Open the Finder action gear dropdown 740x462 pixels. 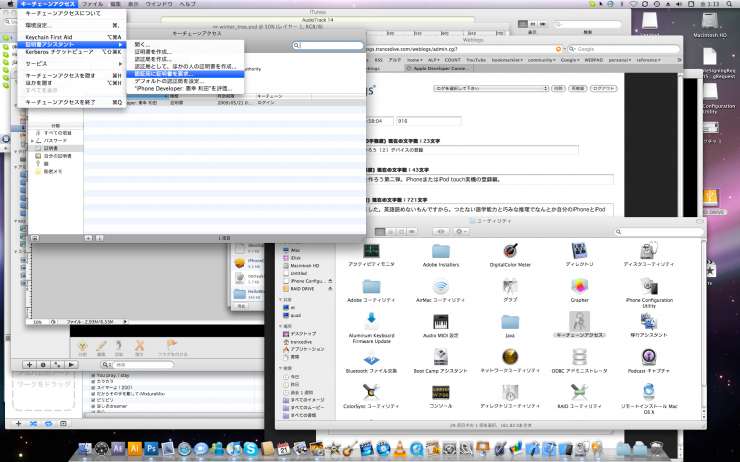click(x=461, y=232)
